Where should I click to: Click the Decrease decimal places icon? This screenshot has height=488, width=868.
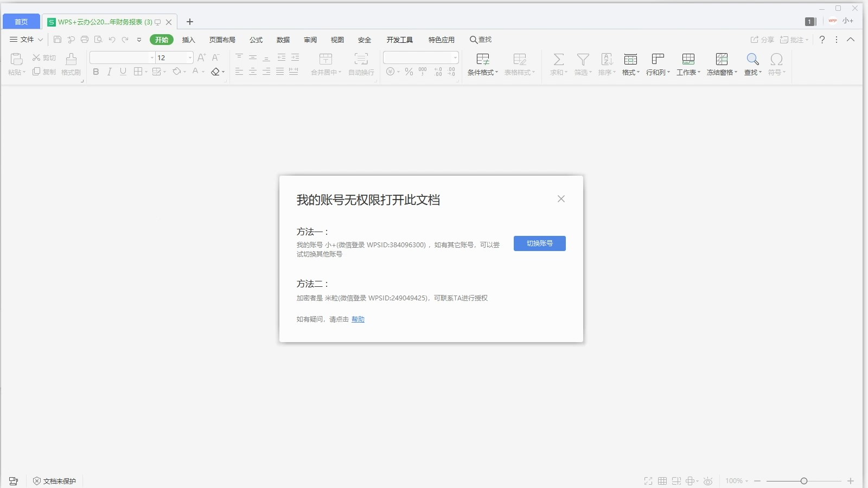(452, 72)
